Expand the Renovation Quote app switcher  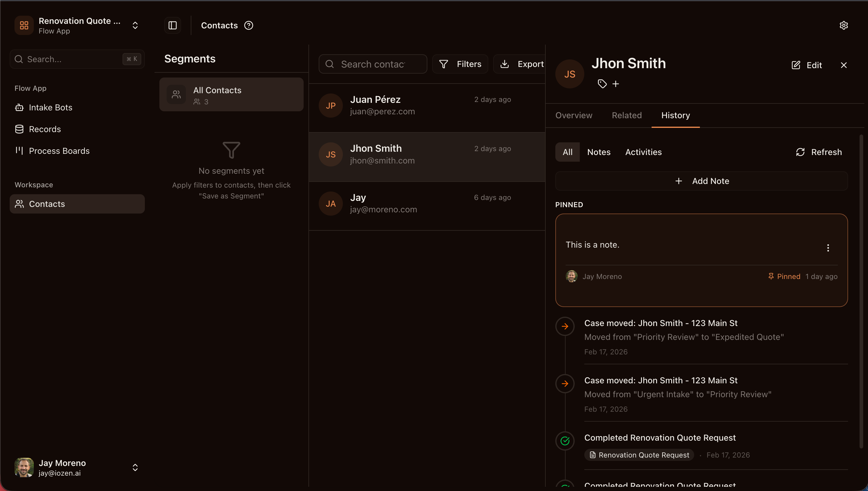[135, 25]
